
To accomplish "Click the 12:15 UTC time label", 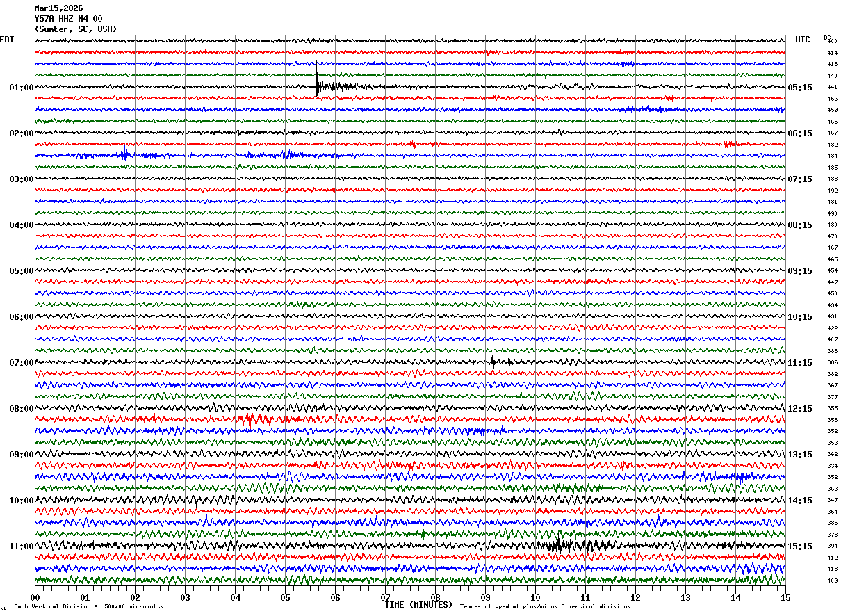I will pyautogui.click(x=800, y=409).
